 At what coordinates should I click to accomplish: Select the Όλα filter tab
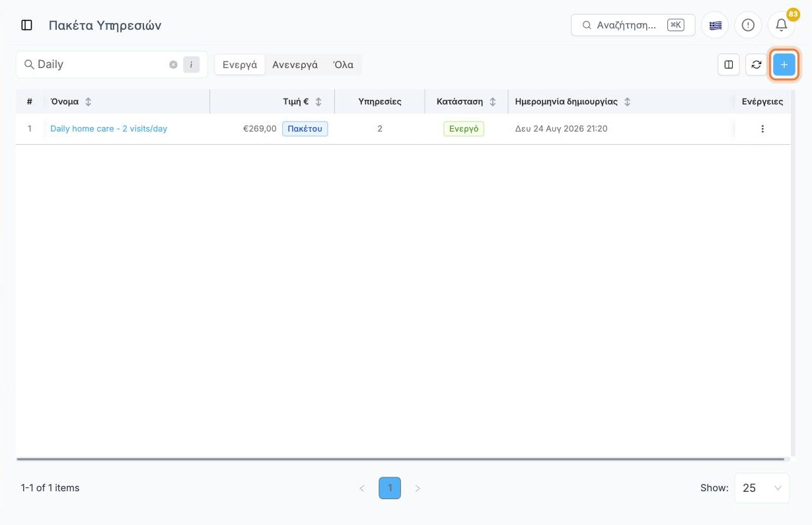[344, 65]
